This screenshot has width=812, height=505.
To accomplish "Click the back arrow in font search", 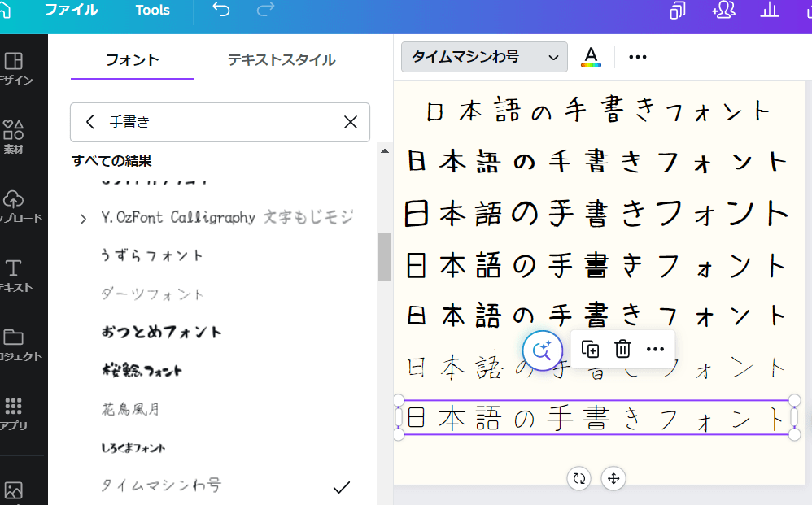I will pos(90,122).
